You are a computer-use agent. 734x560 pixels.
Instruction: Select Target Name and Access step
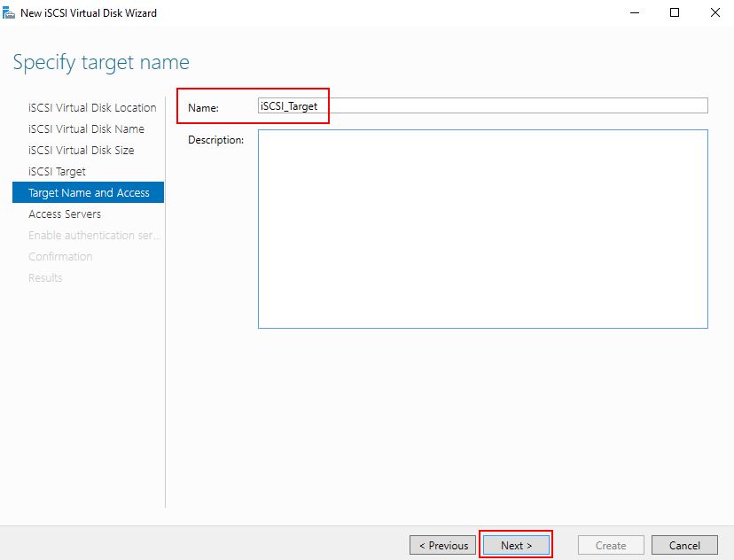(88, 192)
